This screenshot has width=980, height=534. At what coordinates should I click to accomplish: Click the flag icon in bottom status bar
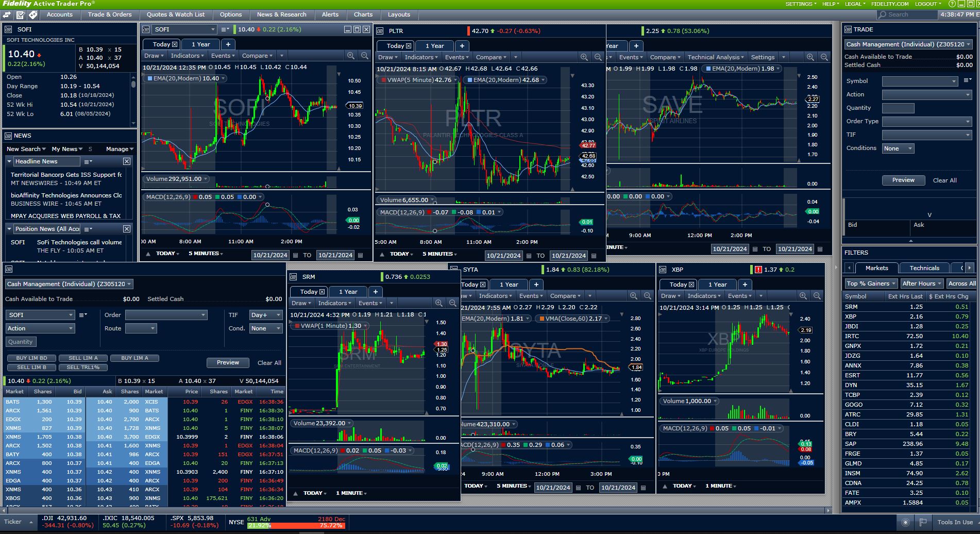(x=923, y=522)
